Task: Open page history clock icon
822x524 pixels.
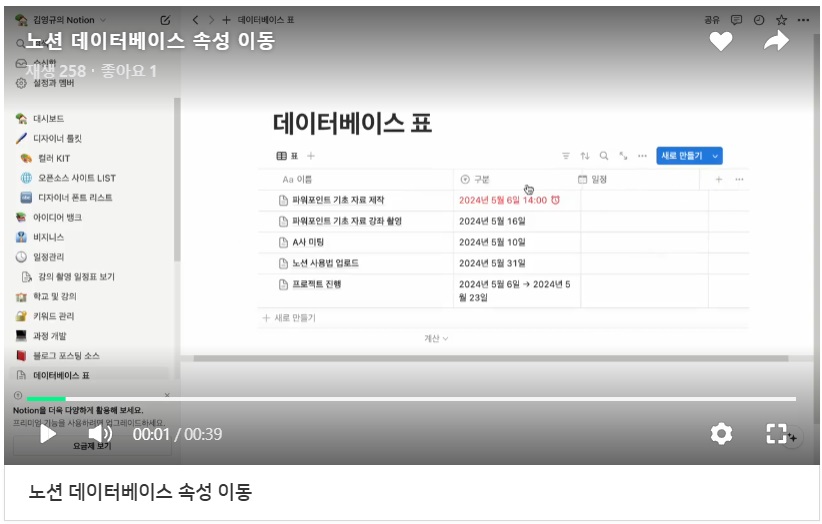Action: (x=759, y=20)
